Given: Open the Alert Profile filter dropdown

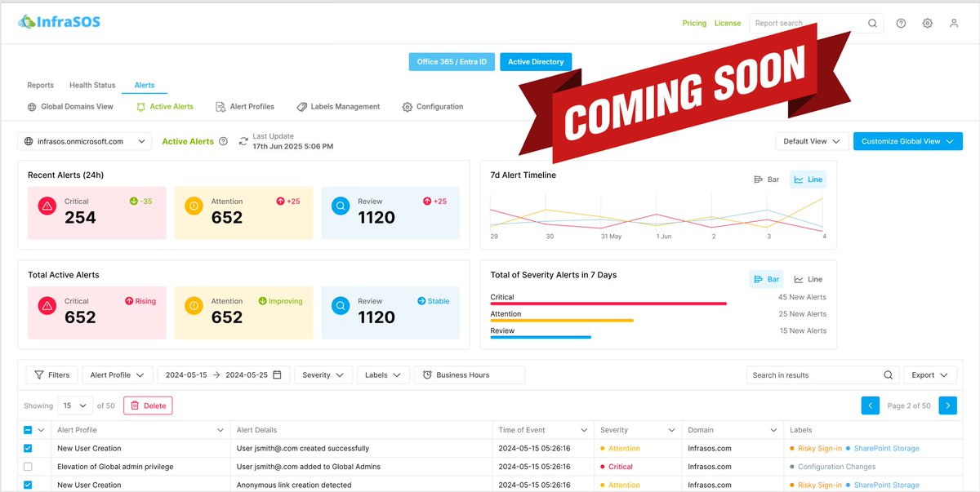Looking at the screenshot, I should coord(118,375).
